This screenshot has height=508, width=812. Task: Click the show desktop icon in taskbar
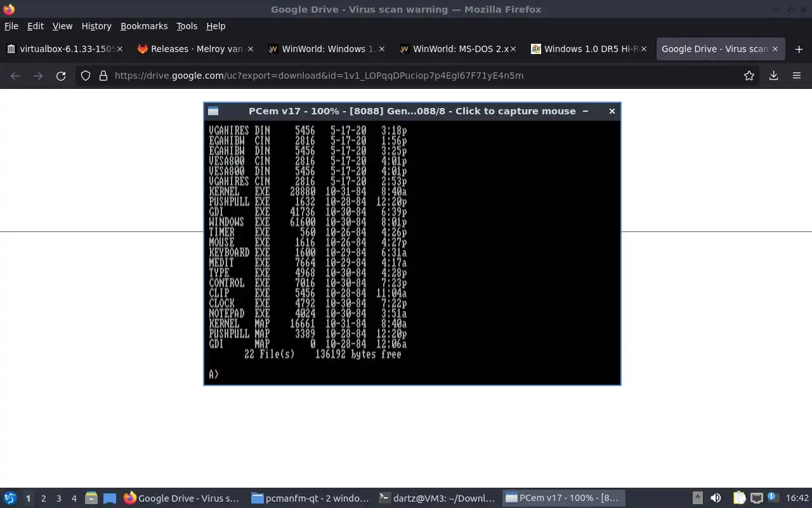[110, 498]
